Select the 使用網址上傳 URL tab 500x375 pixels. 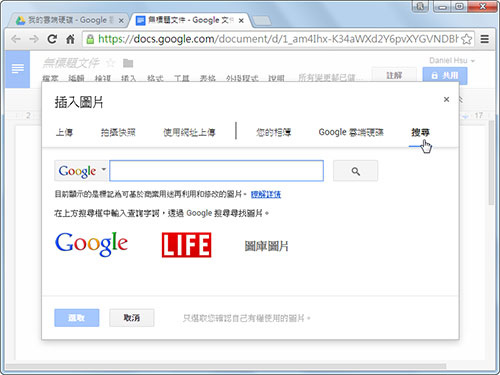pos(189,133)
